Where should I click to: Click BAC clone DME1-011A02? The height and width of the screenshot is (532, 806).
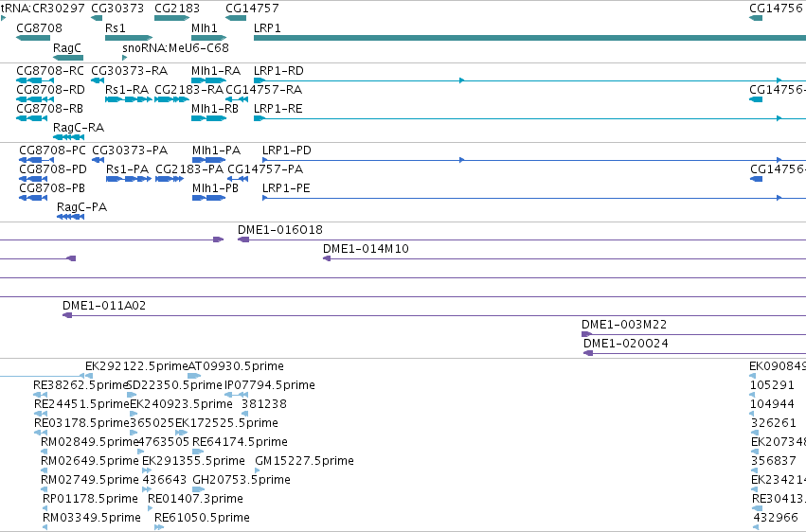coord(104,306)
